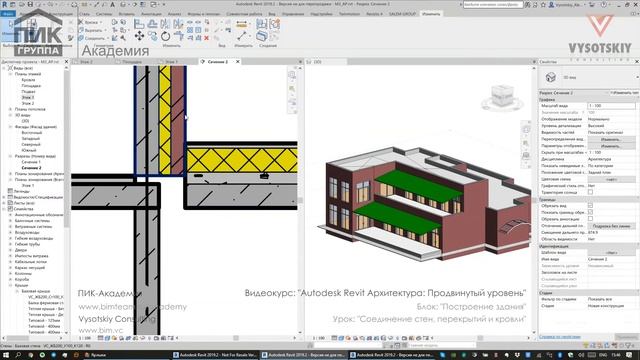Click the View name field value 'Сечение 2'
The width and height of the screenshot is (640, 360).
click(611, 259)
